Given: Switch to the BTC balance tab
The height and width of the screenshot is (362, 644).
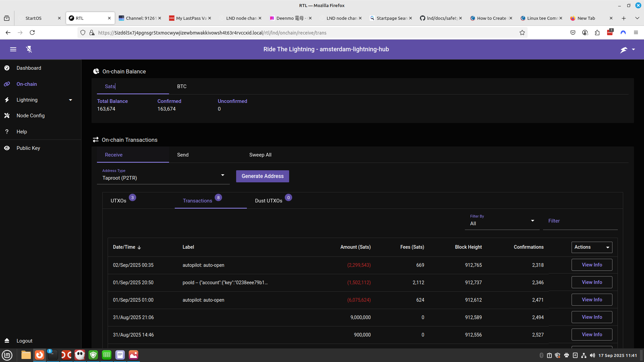Looking at the screenshot, I should pyautogui.click(x=182, y=86).
